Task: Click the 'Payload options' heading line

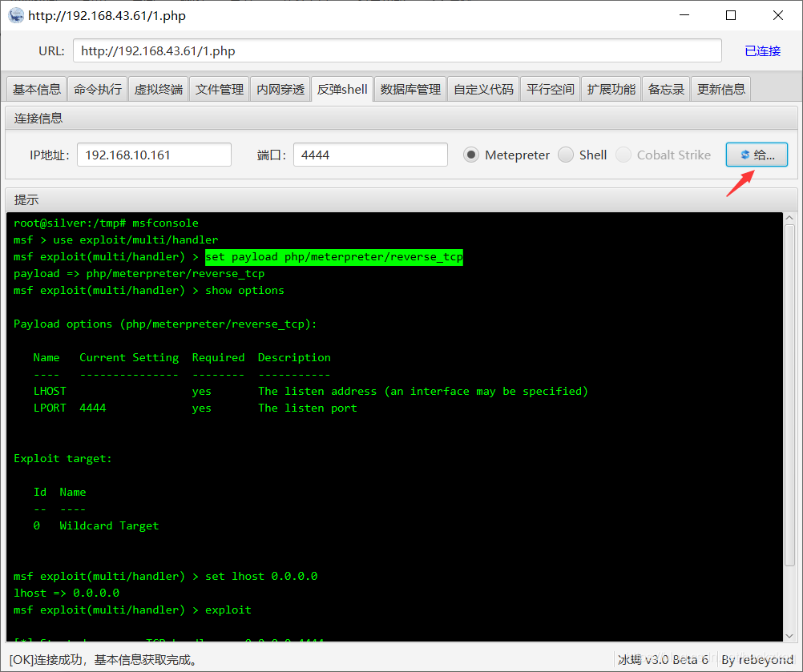Action: pyautogui.click(x=165, y=324)
